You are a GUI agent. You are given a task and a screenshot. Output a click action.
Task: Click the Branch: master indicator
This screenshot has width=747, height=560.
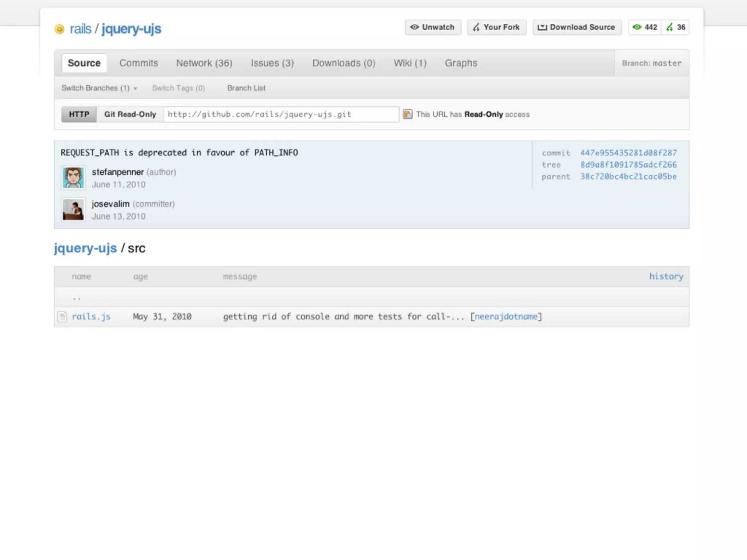pyautogui.click(x=651, y=63)
